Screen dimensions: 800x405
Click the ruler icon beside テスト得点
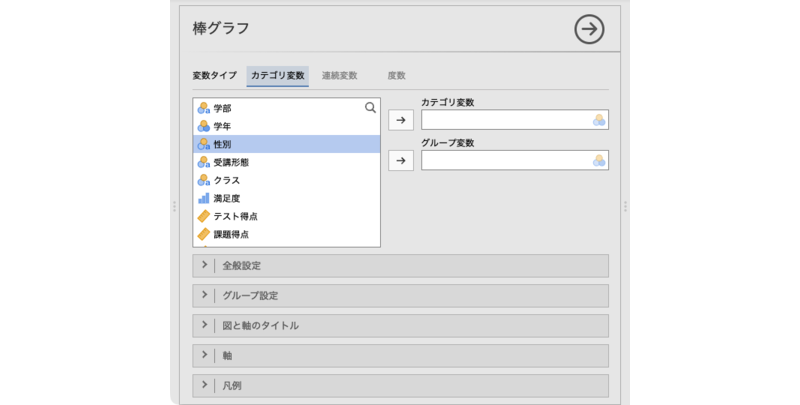click(x=204, y=216)
